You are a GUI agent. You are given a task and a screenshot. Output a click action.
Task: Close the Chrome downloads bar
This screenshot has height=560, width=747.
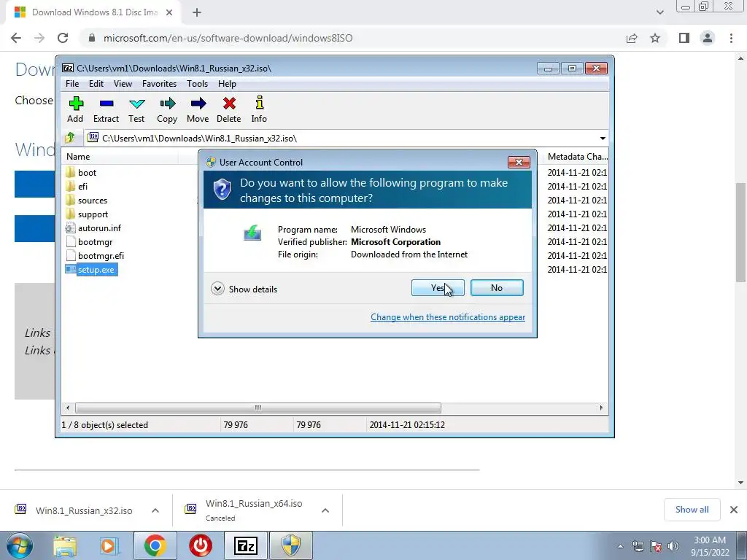[x=734, y=510]
